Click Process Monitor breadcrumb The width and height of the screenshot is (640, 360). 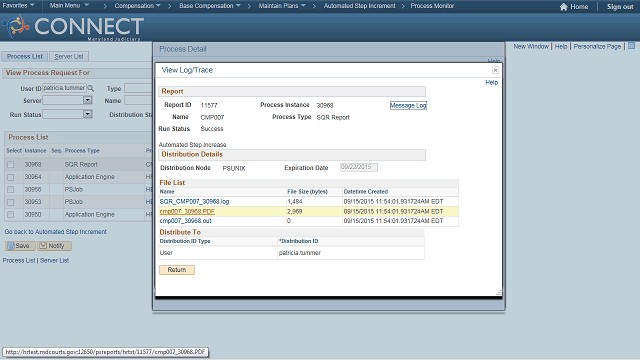tap(432, 6)
